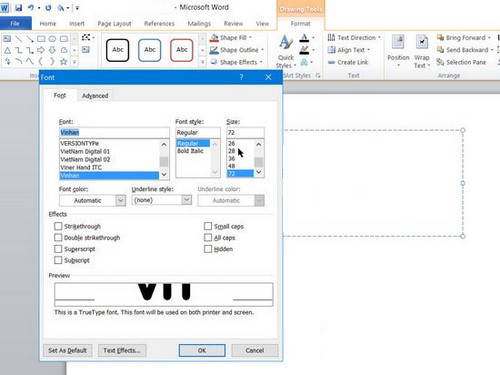Screen dimensions: 500x375
Task: Select the Down Arrow shape
Action: [52, 50]
